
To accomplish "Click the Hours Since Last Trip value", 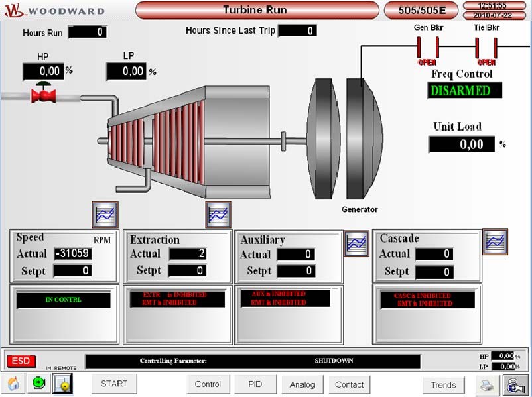I will pos(298,31).
